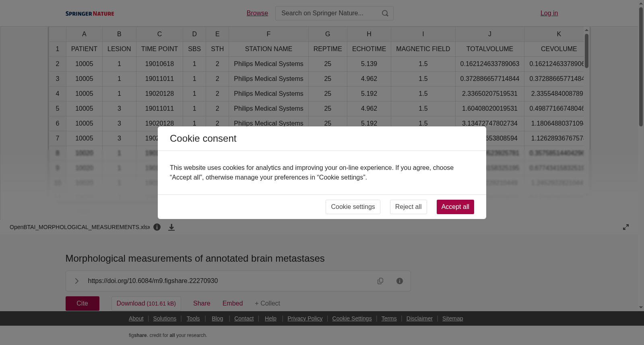The image size is (644, 345).
Task: Reject all cookies
Action: (408, 207)
